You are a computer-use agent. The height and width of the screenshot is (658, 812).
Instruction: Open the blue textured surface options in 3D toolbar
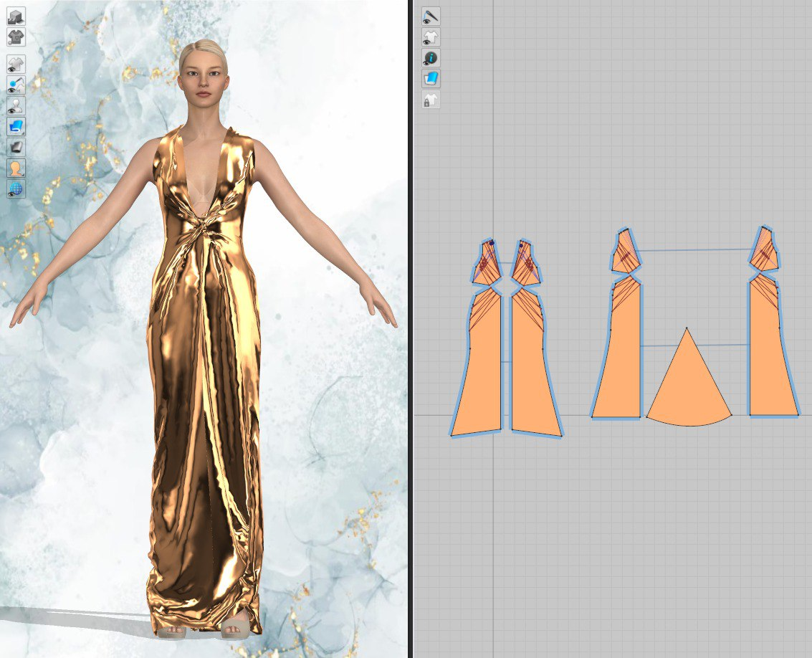(16, 127)
